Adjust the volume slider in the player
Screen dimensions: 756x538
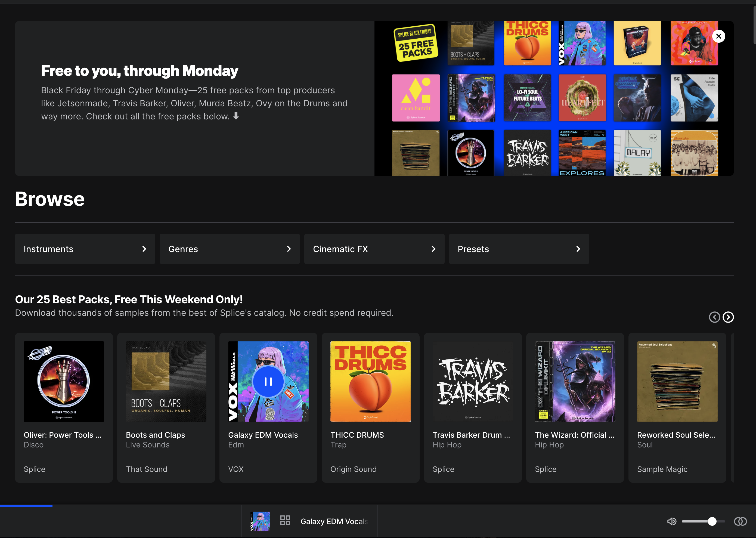[x=703, y=521]
